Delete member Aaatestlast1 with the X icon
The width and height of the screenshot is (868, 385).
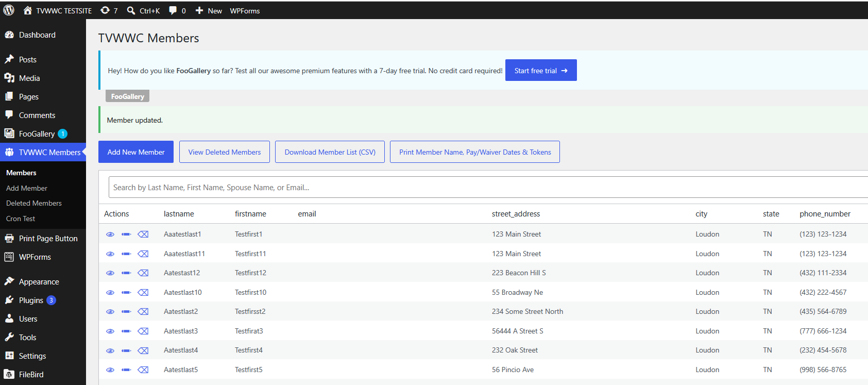[x=143, y=234]
